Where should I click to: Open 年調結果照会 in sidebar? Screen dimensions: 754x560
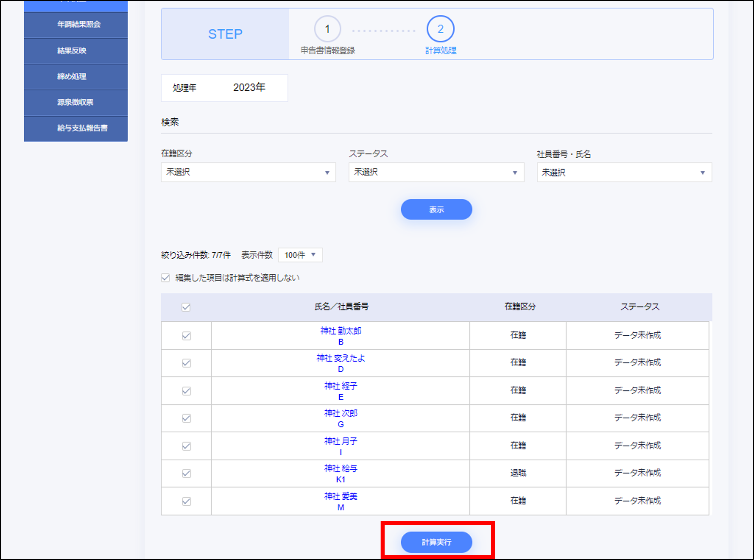pos(79,24)
